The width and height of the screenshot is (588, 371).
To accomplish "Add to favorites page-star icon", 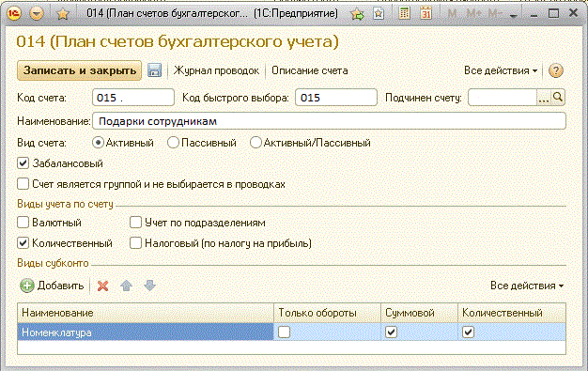I will (379, 14).
